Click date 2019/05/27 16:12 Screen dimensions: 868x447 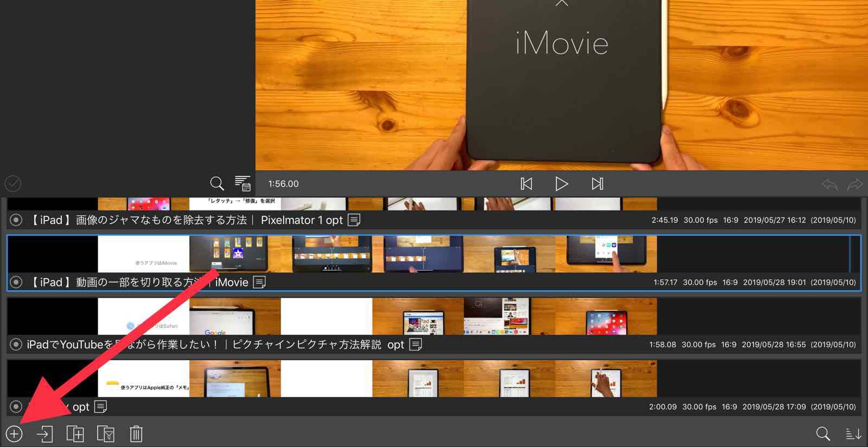tap(775, 220)
